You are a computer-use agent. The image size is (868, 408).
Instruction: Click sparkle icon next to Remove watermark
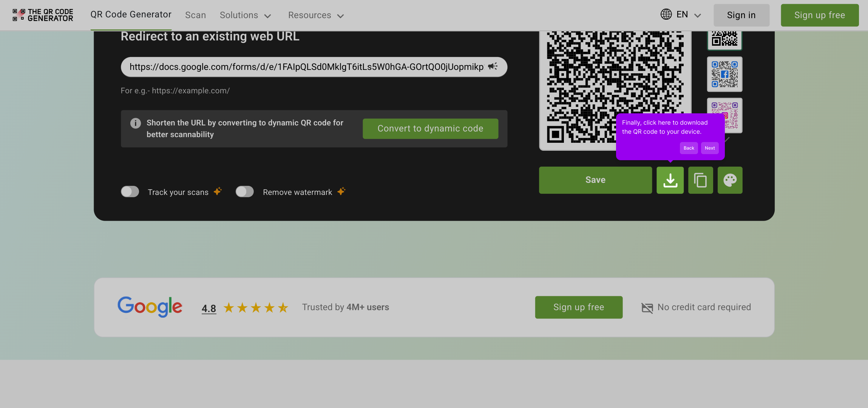[x=341, y=191]
